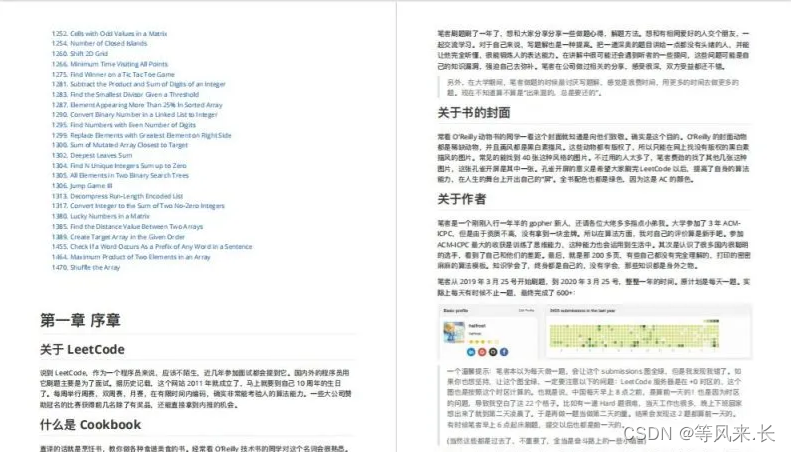This screenshot has height=452, width=791.
Task: Click the heading 关于书的封面
Action: [x=474, y=112]
